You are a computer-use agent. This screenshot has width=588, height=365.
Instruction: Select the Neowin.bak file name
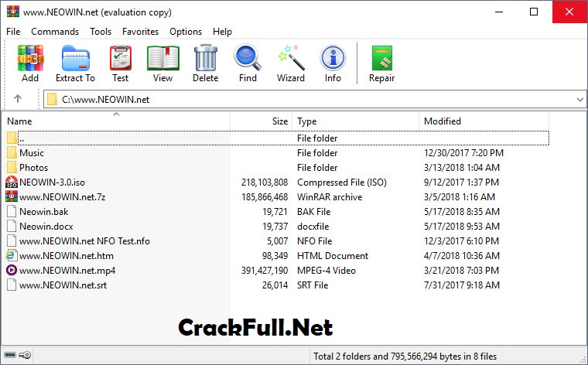coord(44,212)
